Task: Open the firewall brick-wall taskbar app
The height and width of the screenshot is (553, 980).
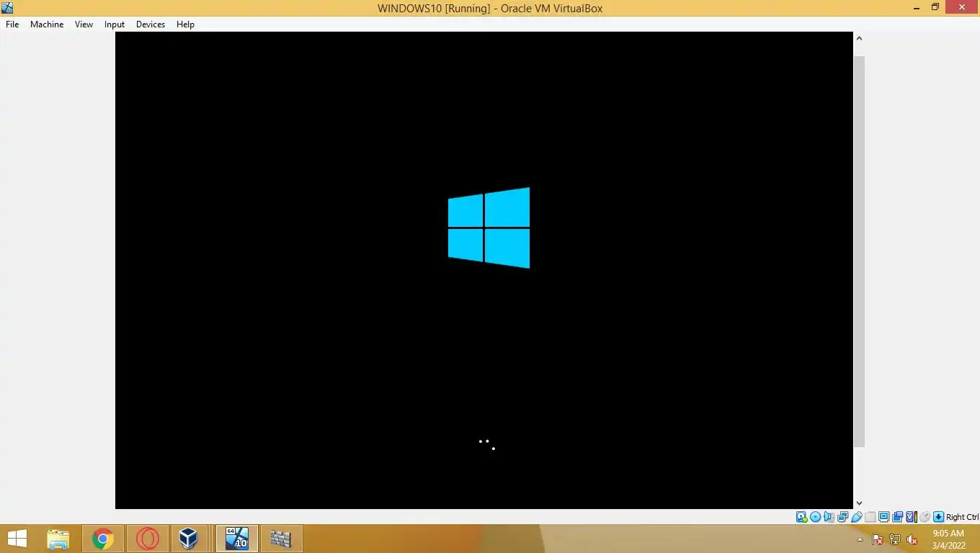Action: point(280,539)
